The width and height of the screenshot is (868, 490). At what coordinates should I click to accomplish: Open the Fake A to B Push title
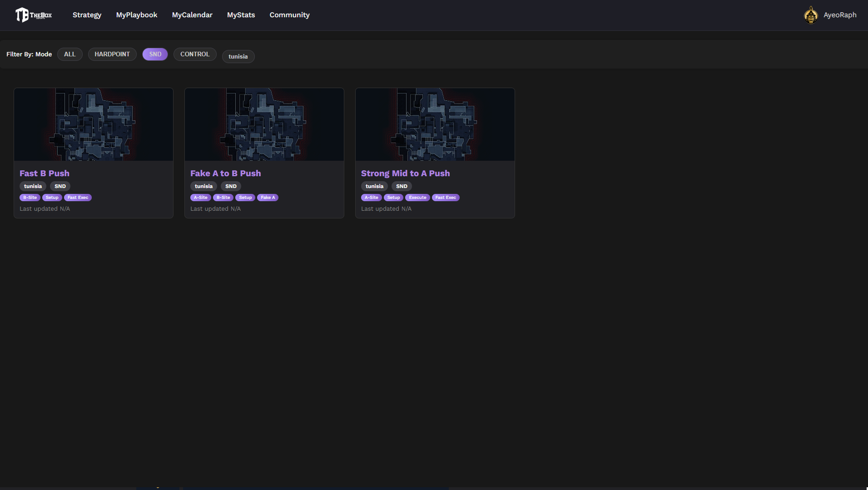coord(225,173)
